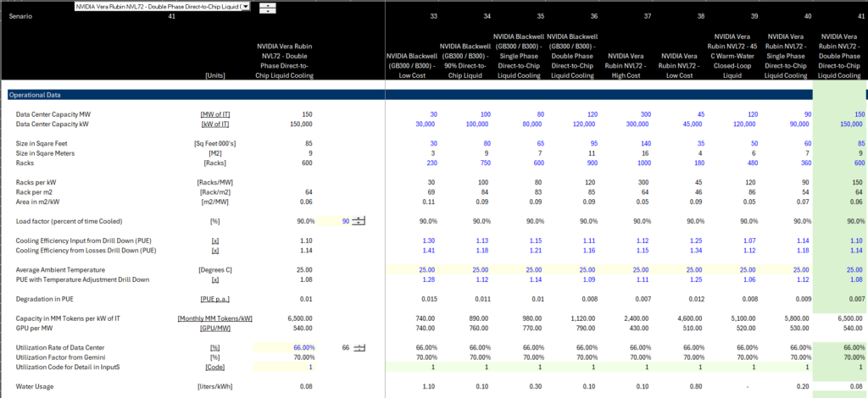
Task: Select the Degradation in PUE label
Action: (44, 299)
